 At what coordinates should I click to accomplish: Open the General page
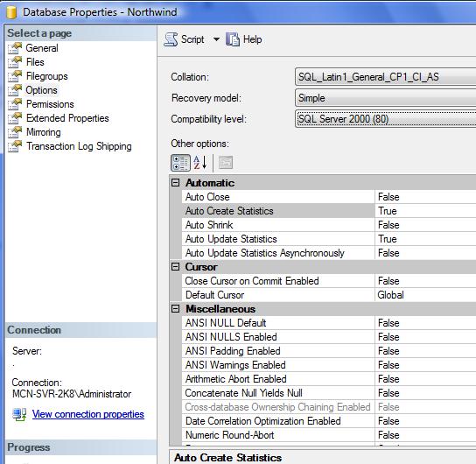(x=42, y=48)
